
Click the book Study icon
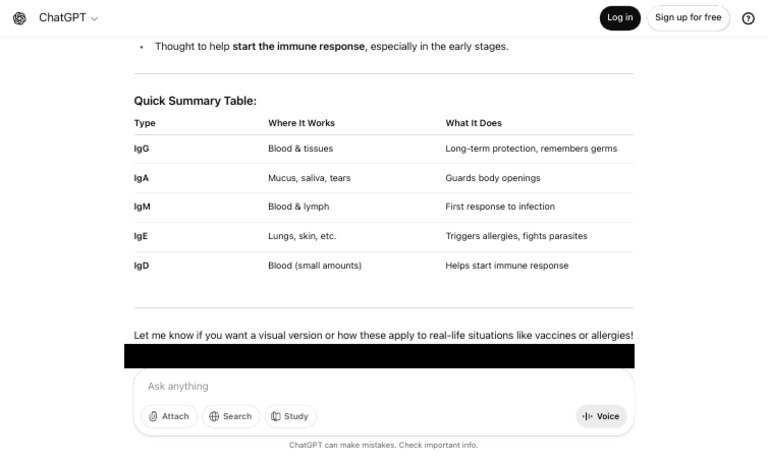pyautogui.click(x=276, y=416)
